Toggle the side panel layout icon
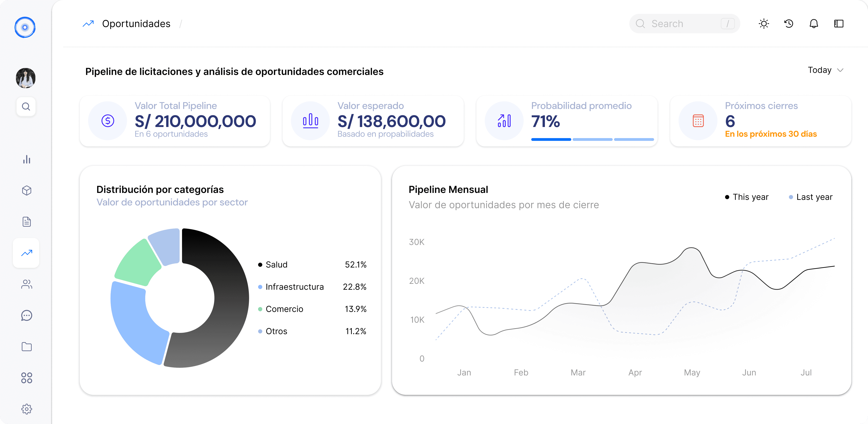 pos(838,24)
